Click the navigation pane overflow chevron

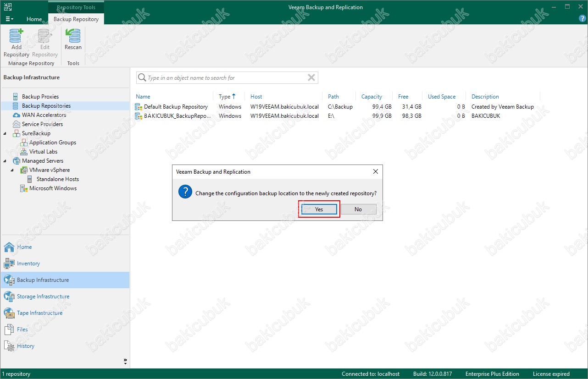click(126, 362)
